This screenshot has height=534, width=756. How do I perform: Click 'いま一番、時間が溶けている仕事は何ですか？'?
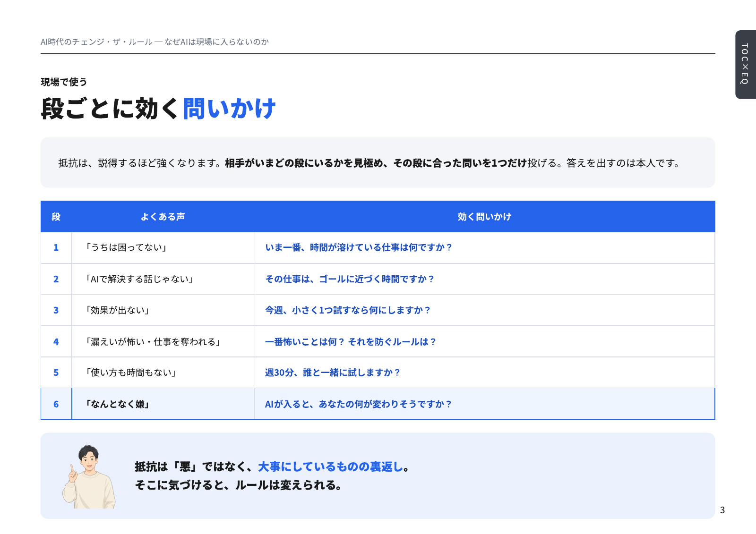pos(359,247)
